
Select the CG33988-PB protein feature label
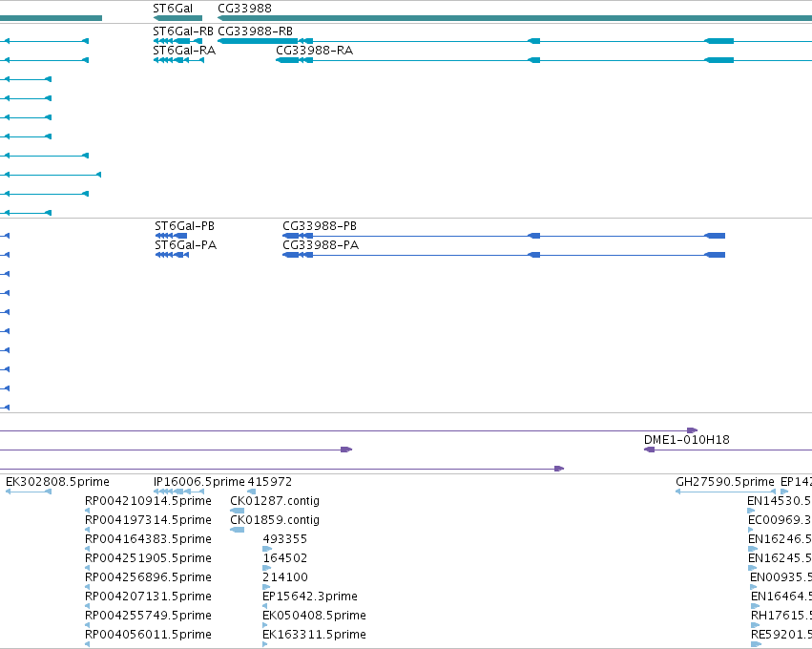pos(320,226)
